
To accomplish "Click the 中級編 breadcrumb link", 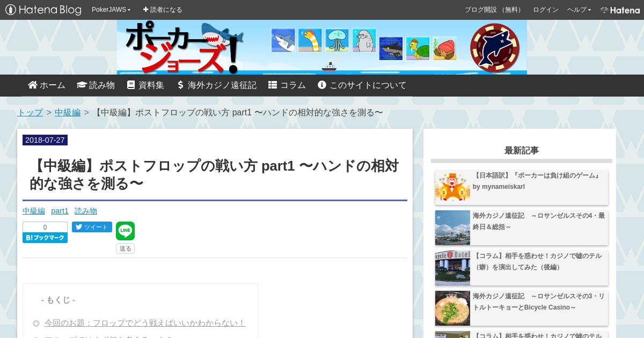I will (68, 112).
